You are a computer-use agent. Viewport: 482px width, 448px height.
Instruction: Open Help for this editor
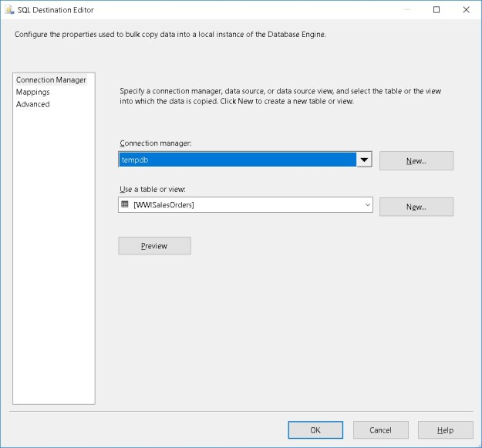(446, 429)
